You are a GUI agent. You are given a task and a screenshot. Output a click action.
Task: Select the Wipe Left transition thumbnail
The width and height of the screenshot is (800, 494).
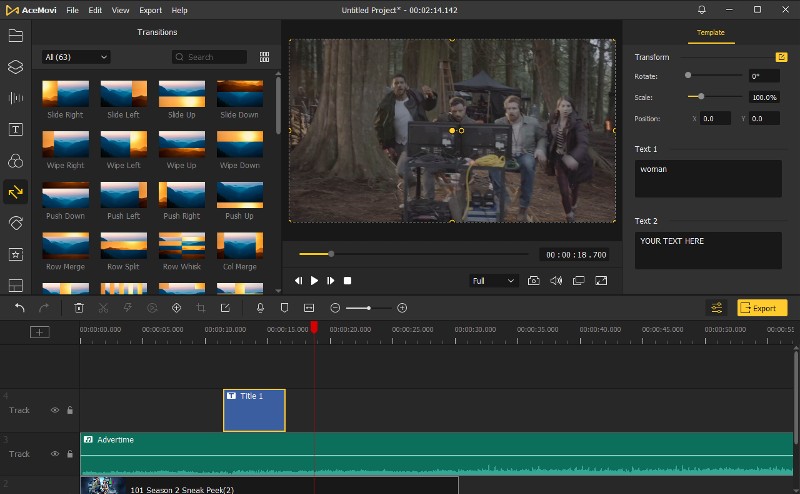click(x=123, y=144)
